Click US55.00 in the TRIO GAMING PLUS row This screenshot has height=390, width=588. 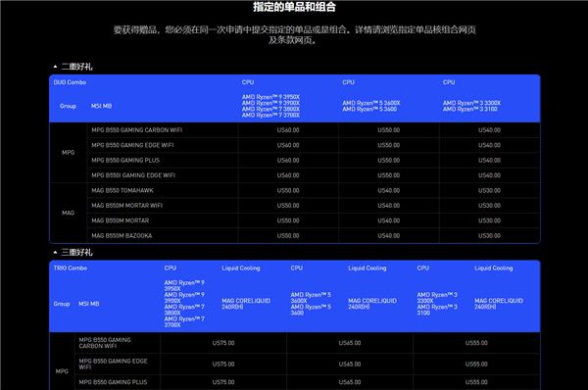tap(476, 382)
